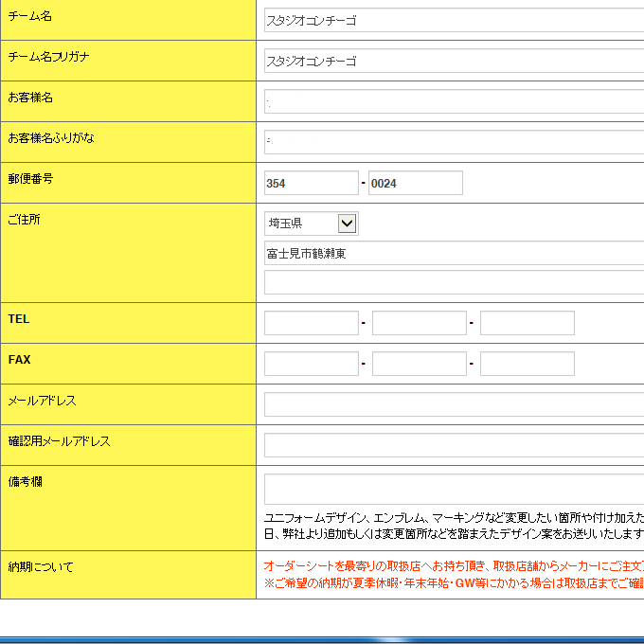Click the TEL label in yellow column
The height and width of the screenshot is (644, 644).
pyautogui.click(x=19, y=319)
